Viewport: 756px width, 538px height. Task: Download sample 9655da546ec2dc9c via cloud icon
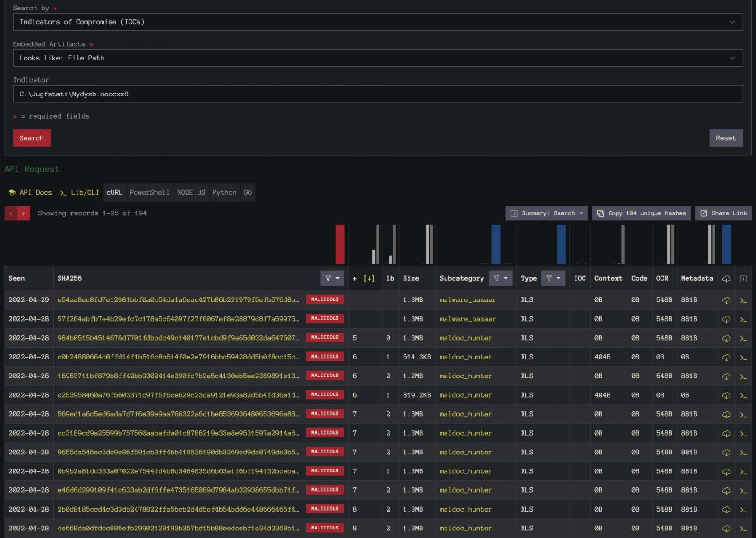[726, 453]
